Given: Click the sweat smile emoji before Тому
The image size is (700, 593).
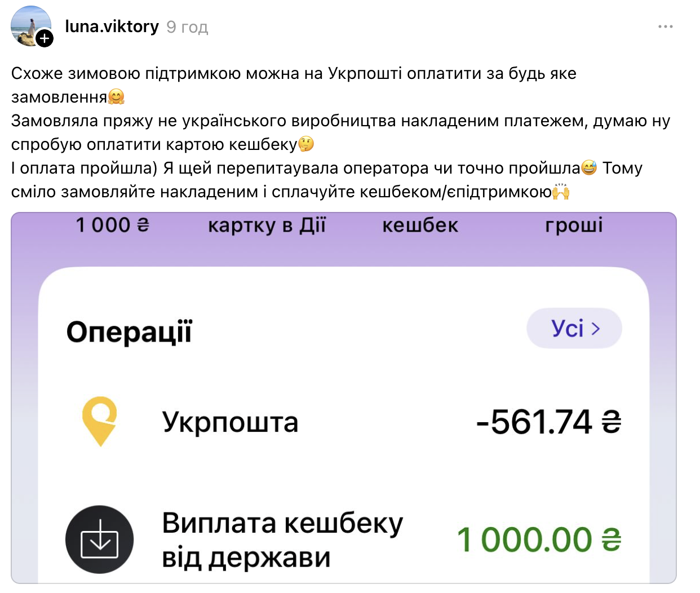Looking at the screenshot, I should point(589,168).
